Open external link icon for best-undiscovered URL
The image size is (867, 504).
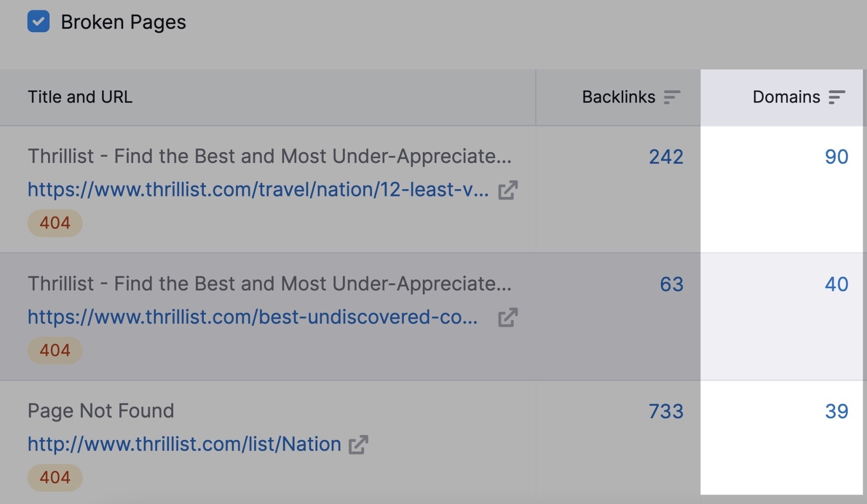click(508, 317)
